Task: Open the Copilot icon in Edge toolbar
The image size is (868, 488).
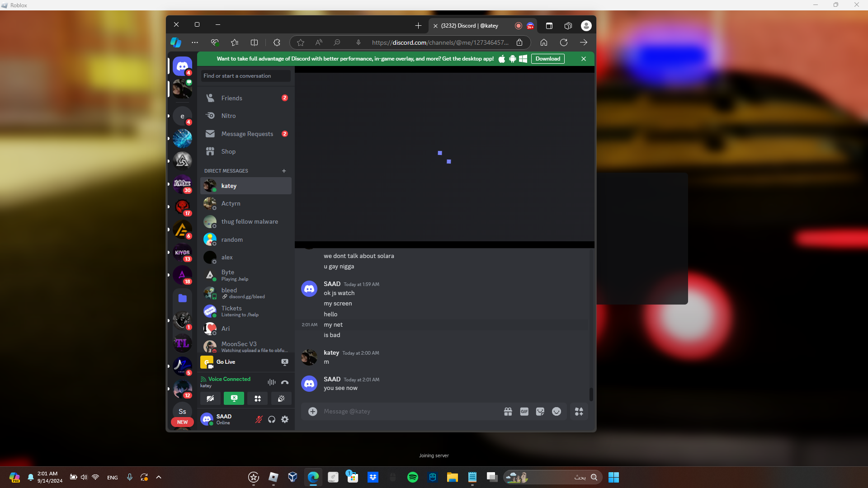Action: click(x=175, y=42)
